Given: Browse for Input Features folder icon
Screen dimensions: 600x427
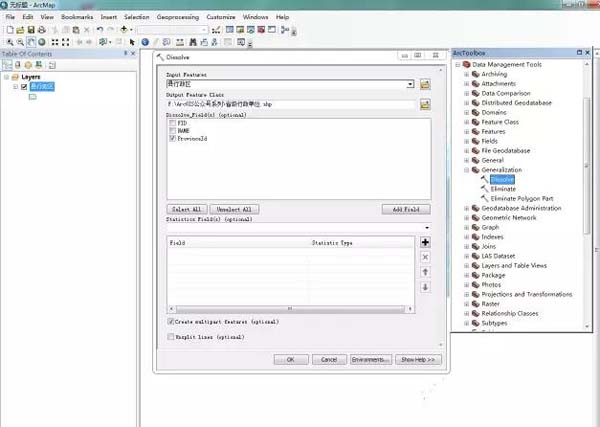Looking at the screenshot, I should click(x=425, y=84).
